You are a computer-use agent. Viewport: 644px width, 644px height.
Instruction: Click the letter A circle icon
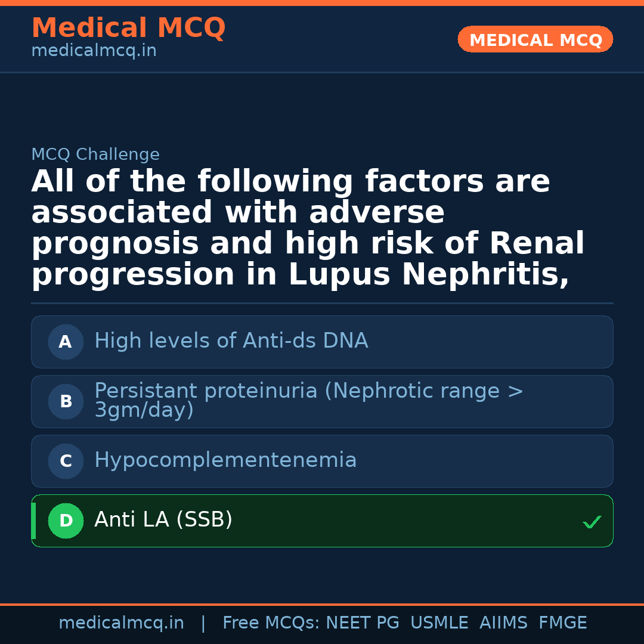66,342
